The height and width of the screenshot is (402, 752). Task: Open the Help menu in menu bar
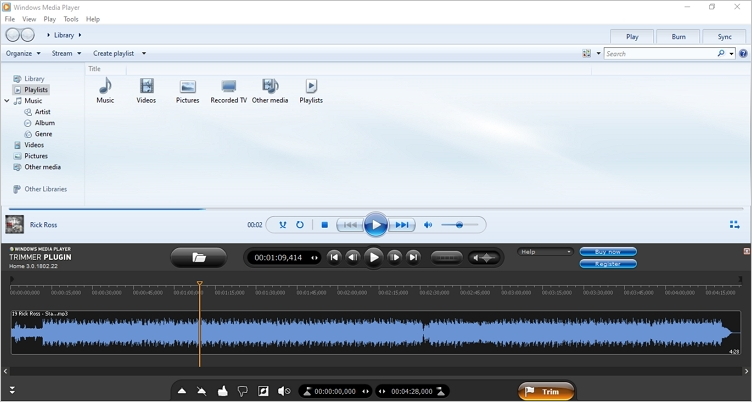point(93,19)
